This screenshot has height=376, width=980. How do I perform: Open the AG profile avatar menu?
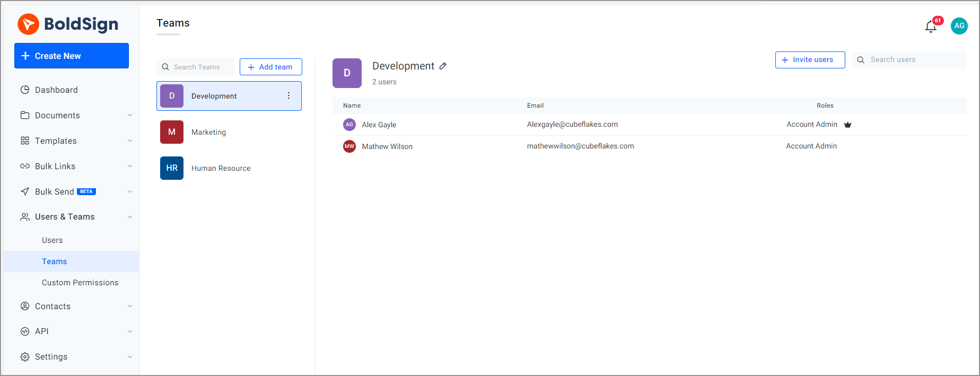pyautogui.click(x=959, y=25)
